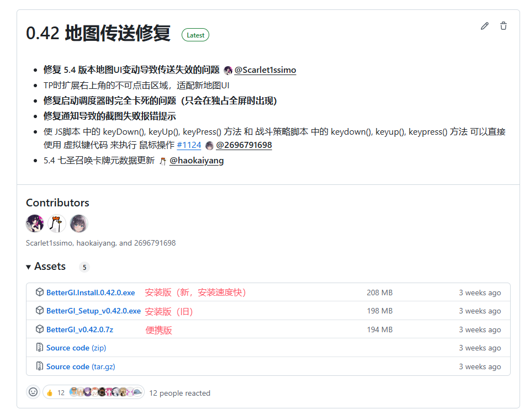
Task: Click the Latest release badge
Action: [195, 35]
